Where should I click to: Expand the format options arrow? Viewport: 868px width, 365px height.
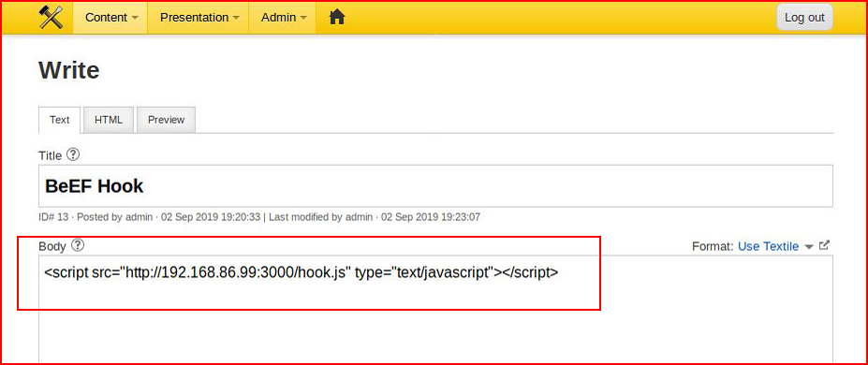tap(809, 247)
